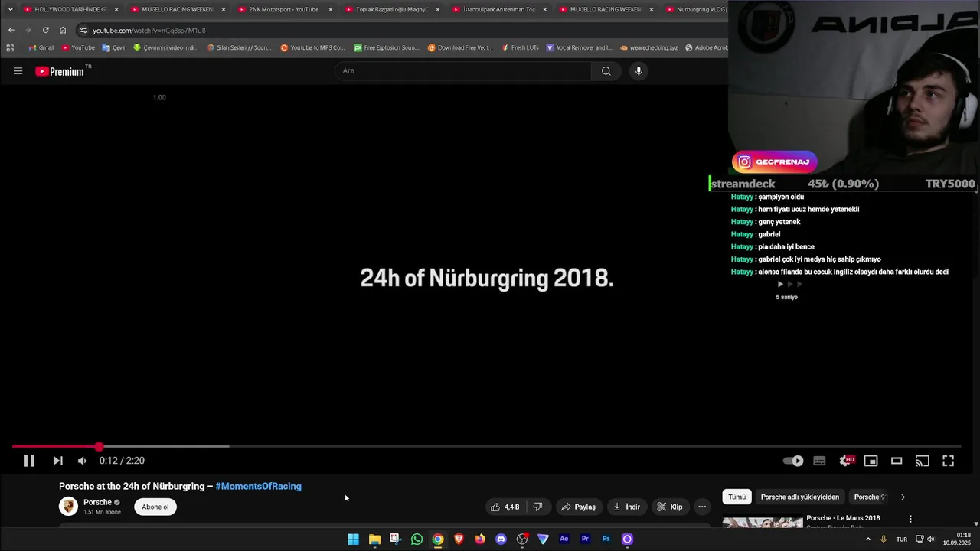Enter fullscreen mode
Image resolution: width=980 pixels, height=551 pixels.
coord(948,461)
